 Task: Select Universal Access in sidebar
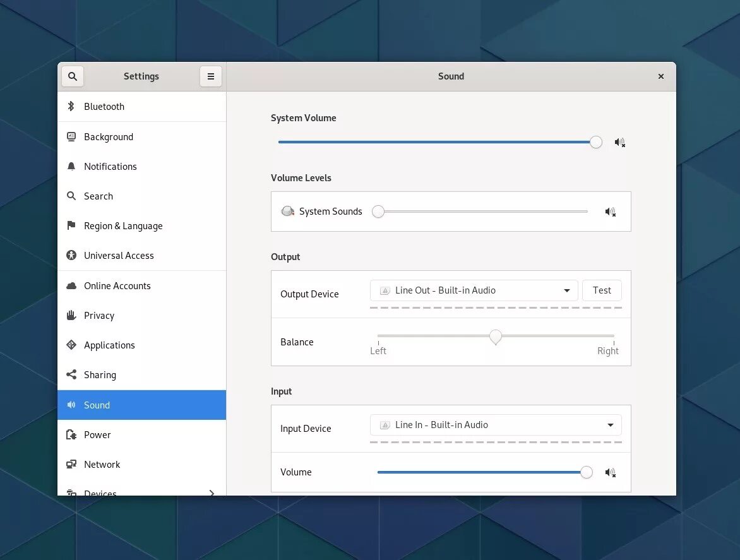click(141, 256)
